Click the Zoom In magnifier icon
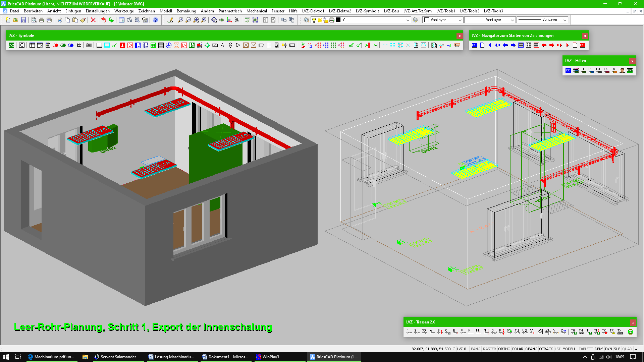Viewport: 644px width, 362px height. 180,20
